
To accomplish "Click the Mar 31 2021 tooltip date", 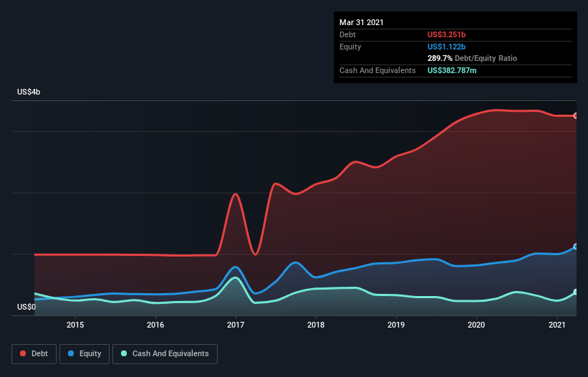I will click(362, 22).
